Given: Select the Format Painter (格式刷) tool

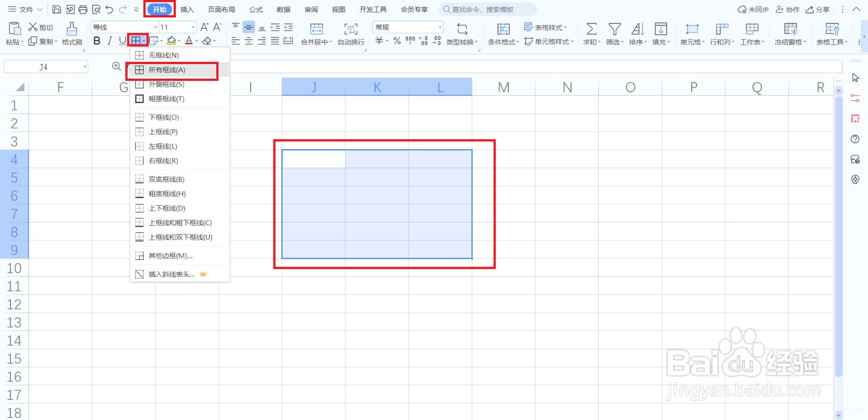Looking at the screenshot, I should [x=72, y=34].
